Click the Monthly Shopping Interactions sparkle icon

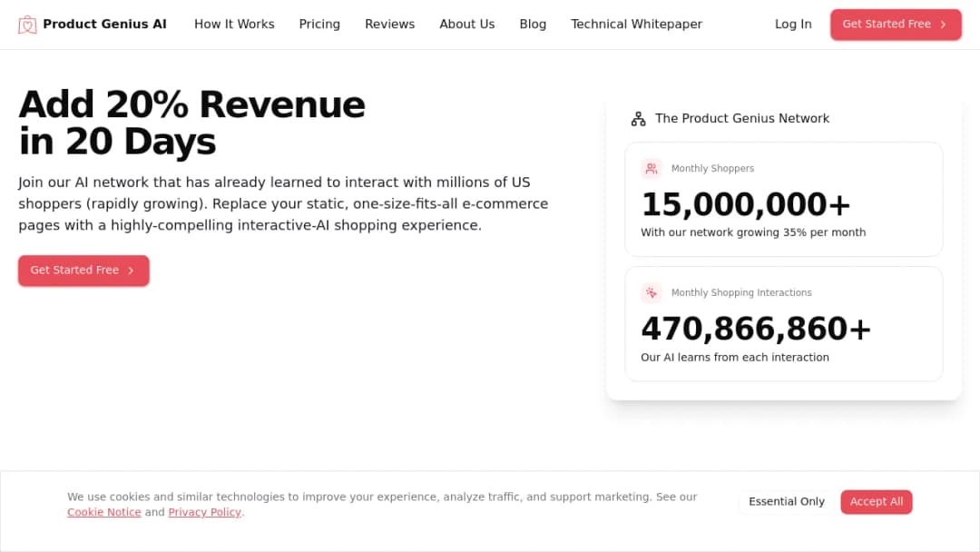tap(652, 292)
